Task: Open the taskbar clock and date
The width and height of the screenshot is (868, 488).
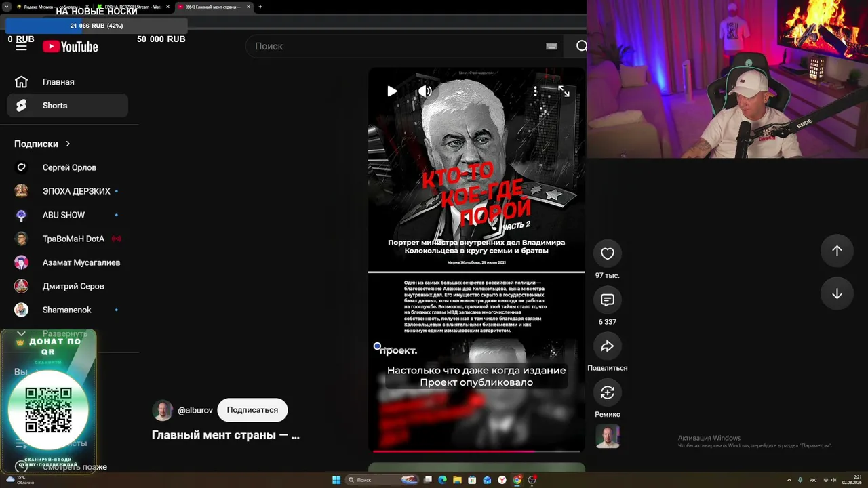Action: (851, 480)
